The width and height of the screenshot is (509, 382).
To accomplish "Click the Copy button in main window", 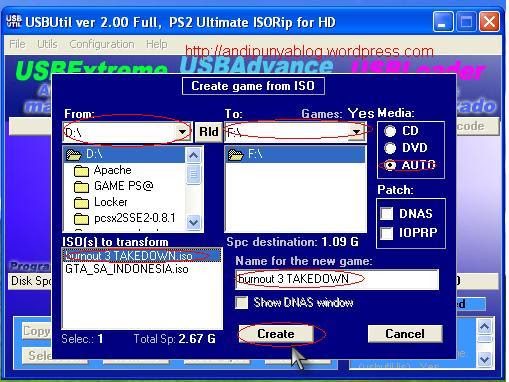I will [36, 331].
